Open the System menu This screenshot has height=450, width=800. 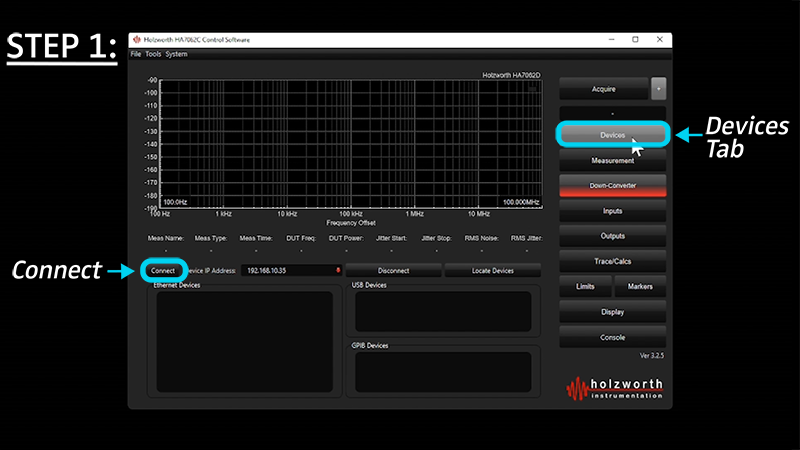(x=176, y=54)
